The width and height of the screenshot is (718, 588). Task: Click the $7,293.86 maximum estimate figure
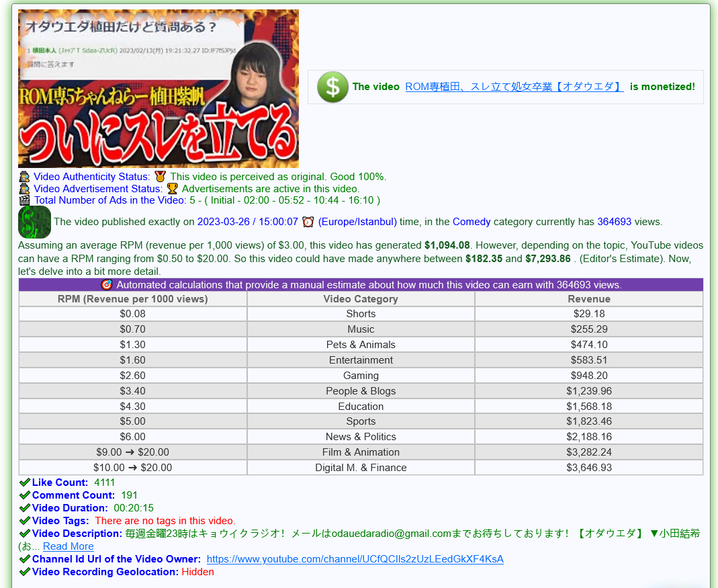(548, 259)
